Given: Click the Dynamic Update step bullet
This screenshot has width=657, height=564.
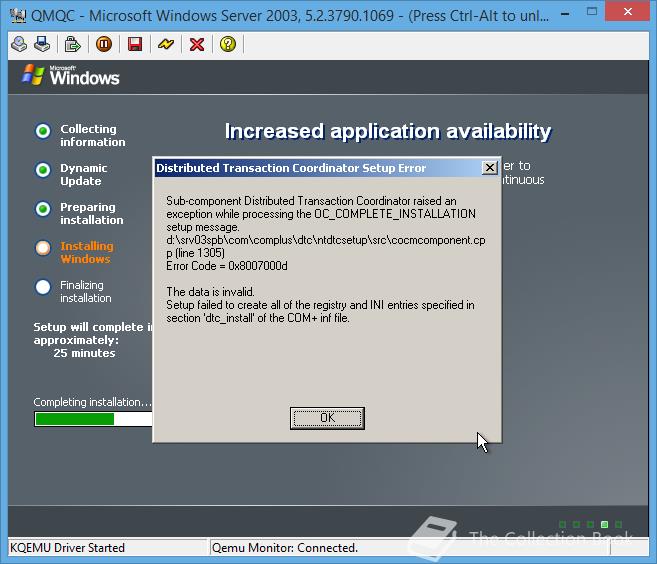Looking at the screenshot, I should [43, 170].
